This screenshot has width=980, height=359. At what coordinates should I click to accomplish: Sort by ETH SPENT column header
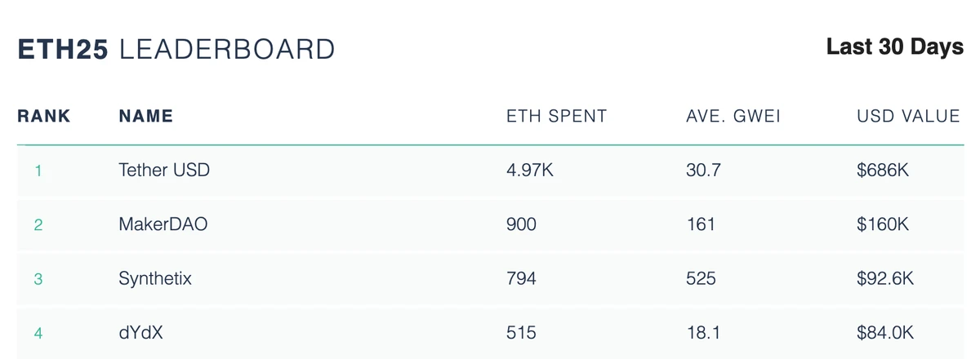pyautogui.click(x=556, y=116)
